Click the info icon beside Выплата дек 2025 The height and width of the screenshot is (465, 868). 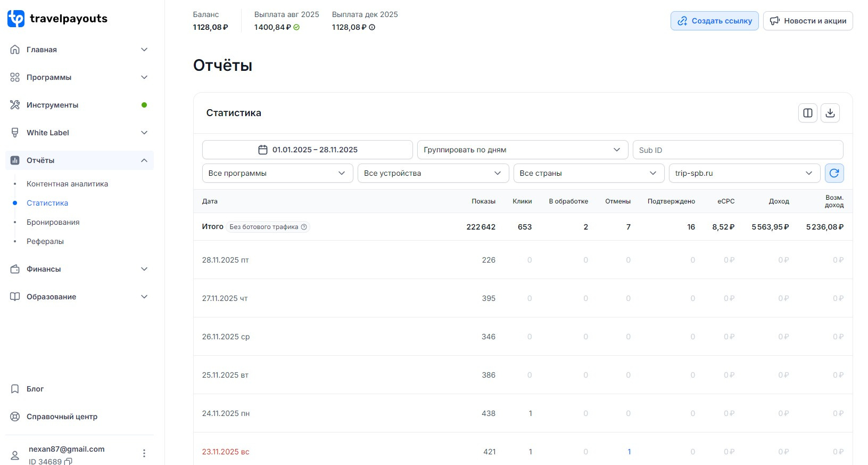[x=372, y=27]
